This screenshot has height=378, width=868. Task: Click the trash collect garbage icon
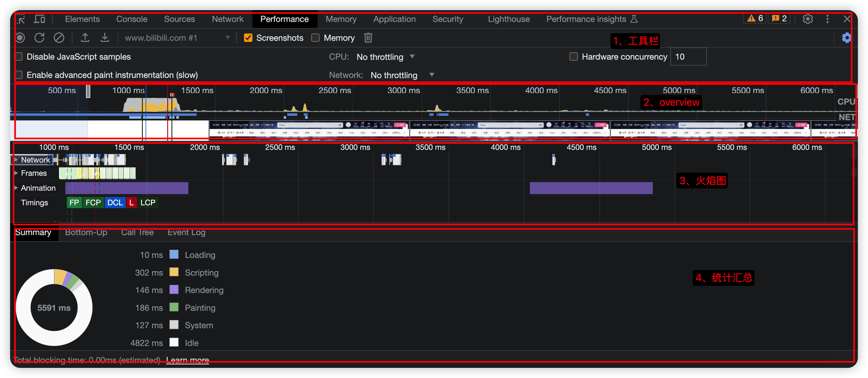click(368, 38)
